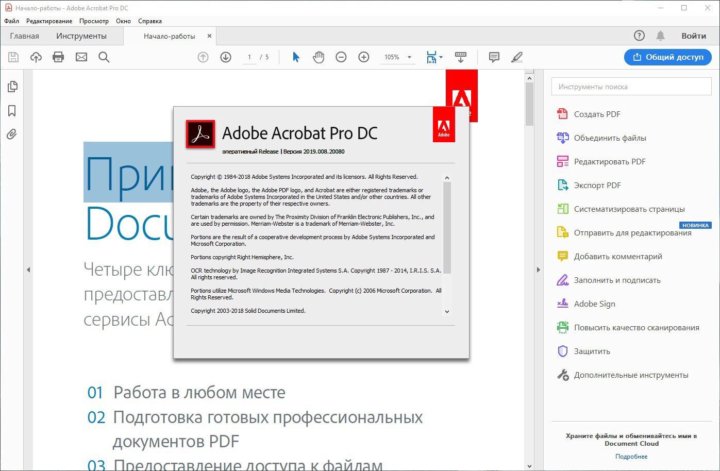Screen dimensions: 720x471
Task: Click in Инструменты поиска search field
Action: click(631, 86)
